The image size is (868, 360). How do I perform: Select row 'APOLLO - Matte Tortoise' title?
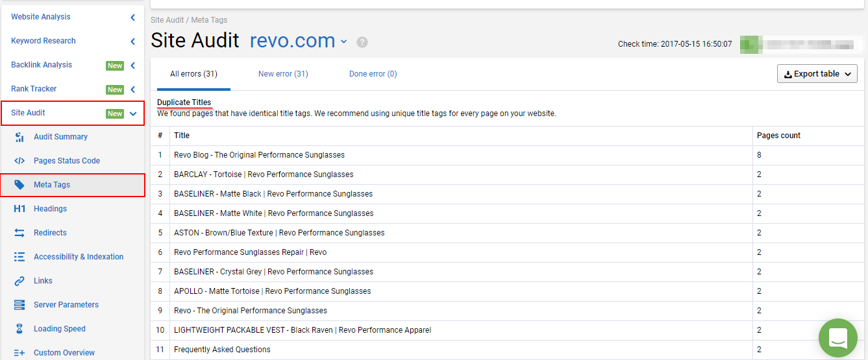pyautogui.click(x=273, y=291)
